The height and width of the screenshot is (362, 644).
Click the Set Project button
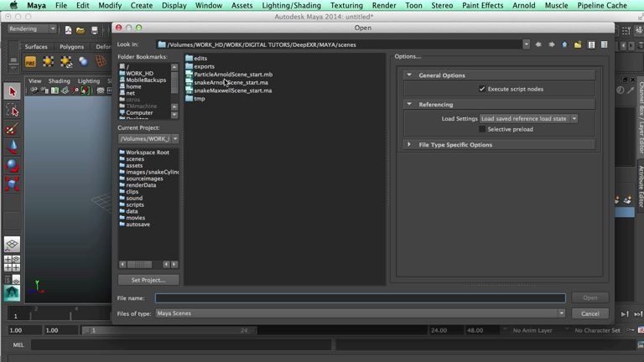click(x=148, y=280)
